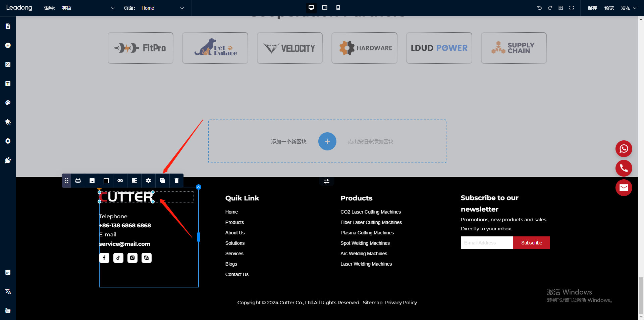
Task: Open the link settings chain icon
Action: tap(120, 181)
